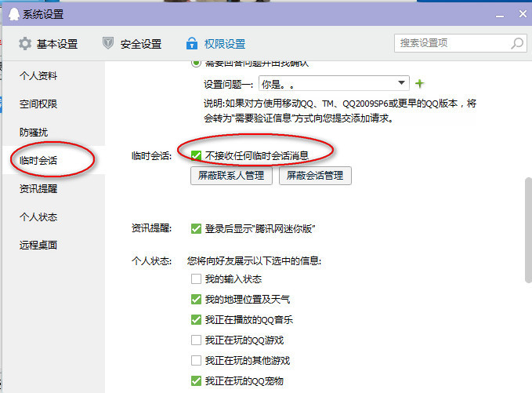Uncheck 我正在播放的QQ音乐 option

coord(196,320)
